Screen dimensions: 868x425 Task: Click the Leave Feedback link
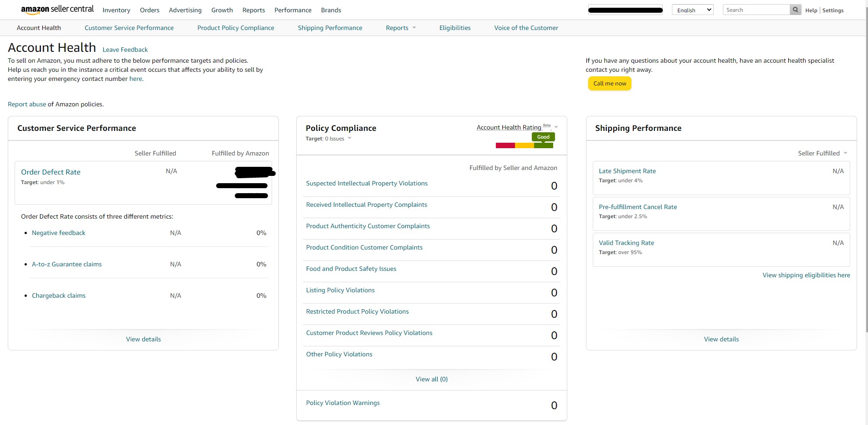(125, 50)
